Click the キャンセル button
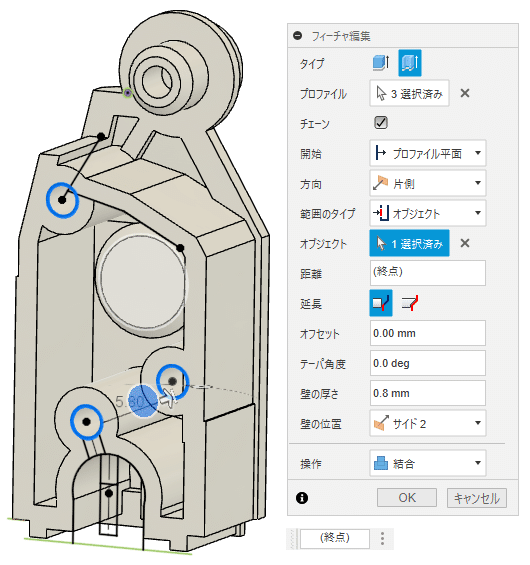 (477, 498)
